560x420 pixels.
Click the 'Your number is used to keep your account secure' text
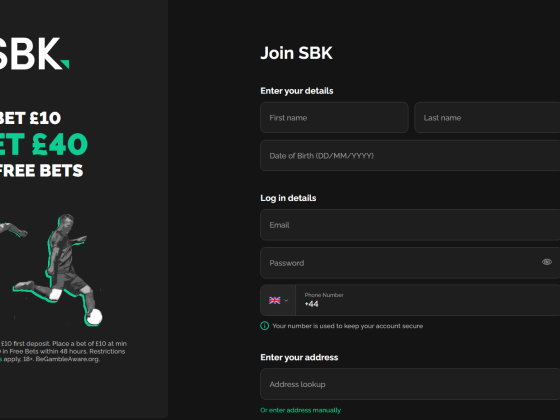(348, 326)
